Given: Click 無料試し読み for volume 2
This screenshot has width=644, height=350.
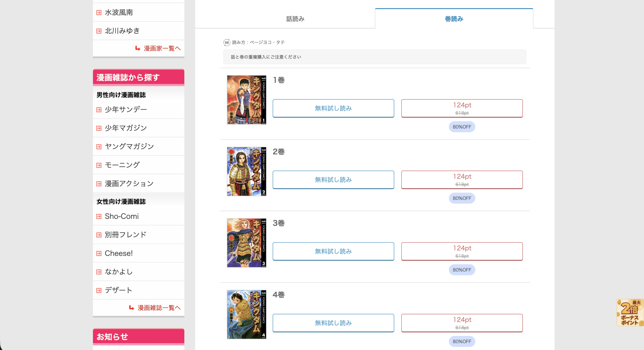Looking at the screenshot, I should 333,180.
